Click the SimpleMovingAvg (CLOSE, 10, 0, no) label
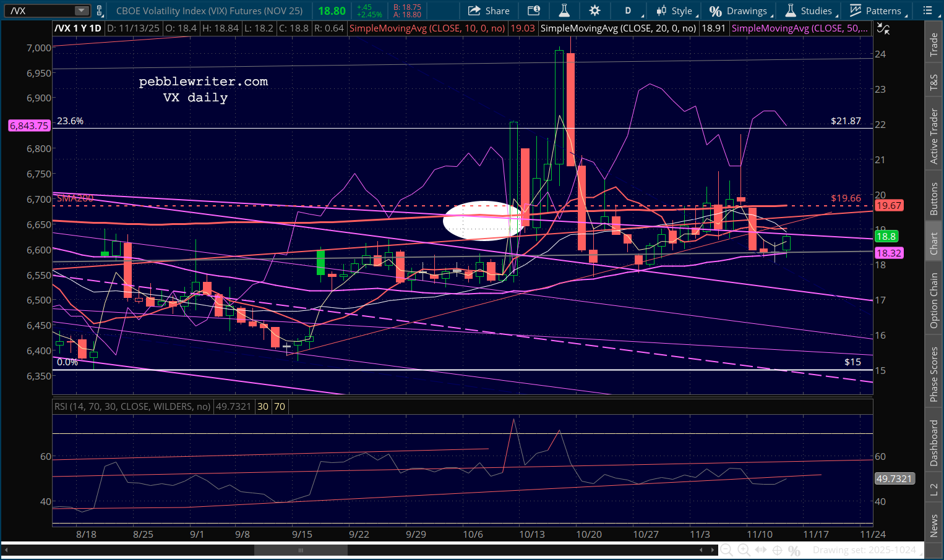Viewport: 944px width, 560px height. click(x=427, y=28)
